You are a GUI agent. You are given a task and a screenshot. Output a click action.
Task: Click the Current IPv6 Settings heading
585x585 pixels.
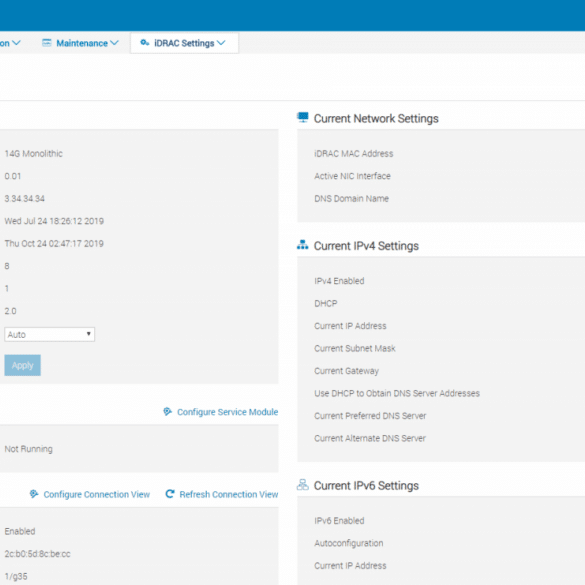tap(366, 486)
